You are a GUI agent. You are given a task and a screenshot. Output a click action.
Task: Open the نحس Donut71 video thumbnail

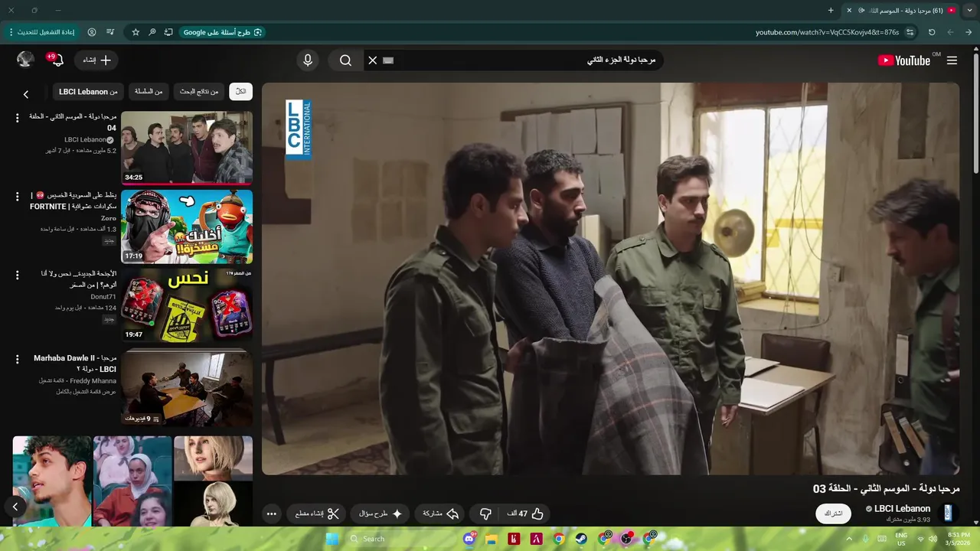(x=187, y=305)
